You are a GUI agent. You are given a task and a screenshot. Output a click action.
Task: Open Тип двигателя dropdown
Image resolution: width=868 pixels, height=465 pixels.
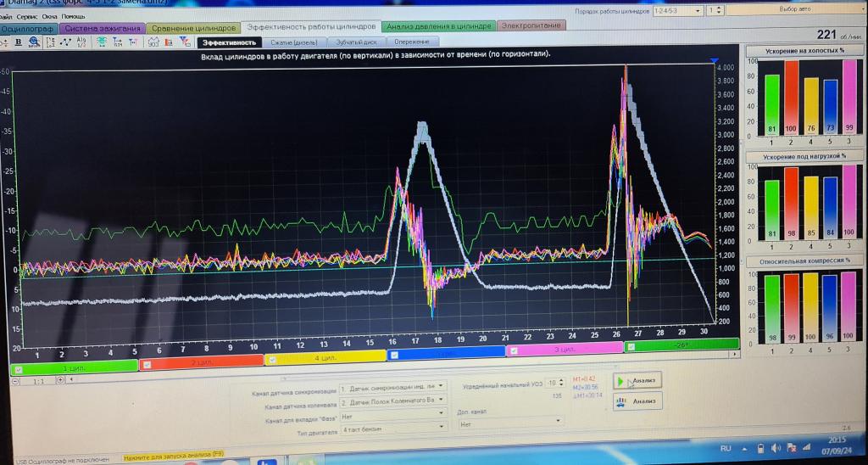point(392,429)
